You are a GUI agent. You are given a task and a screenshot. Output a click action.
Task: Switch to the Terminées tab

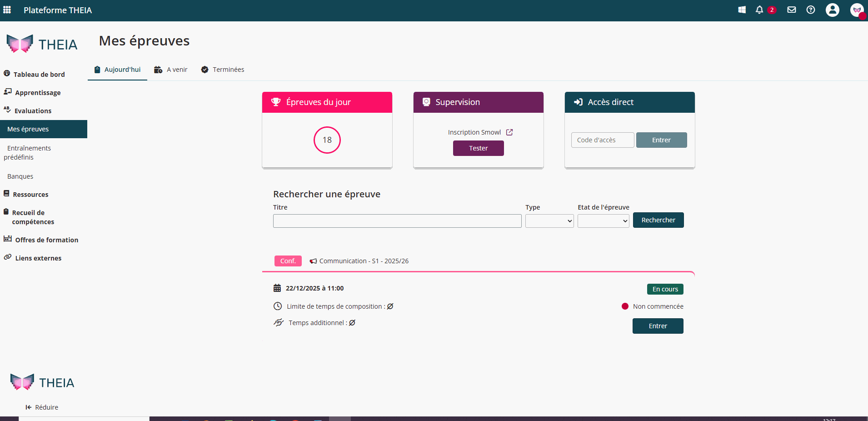(x=223, y=70)
